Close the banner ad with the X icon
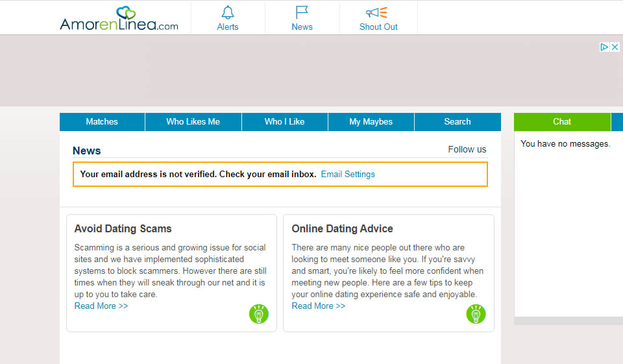Viewport: 623px width, 364px height. tap(615, 47)
